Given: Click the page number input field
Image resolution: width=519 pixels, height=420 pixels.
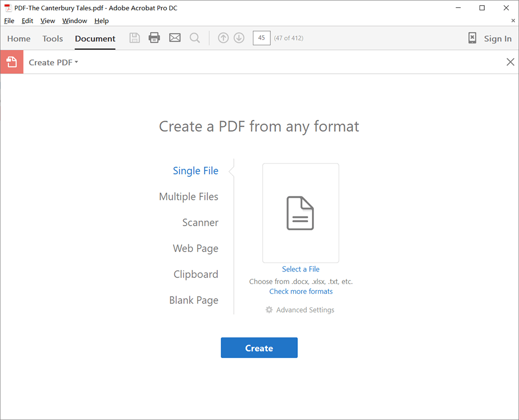Looking at the screenshot, I should coord(262,38).
